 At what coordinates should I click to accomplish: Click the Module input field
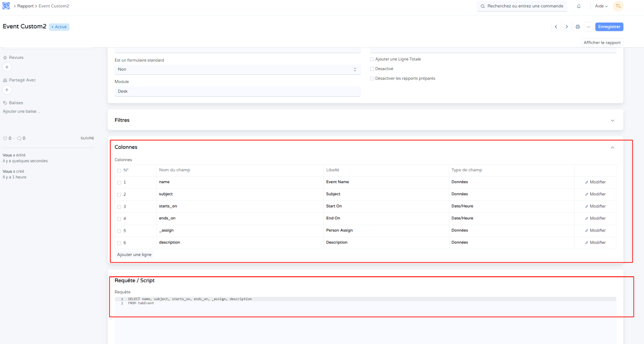237,91
